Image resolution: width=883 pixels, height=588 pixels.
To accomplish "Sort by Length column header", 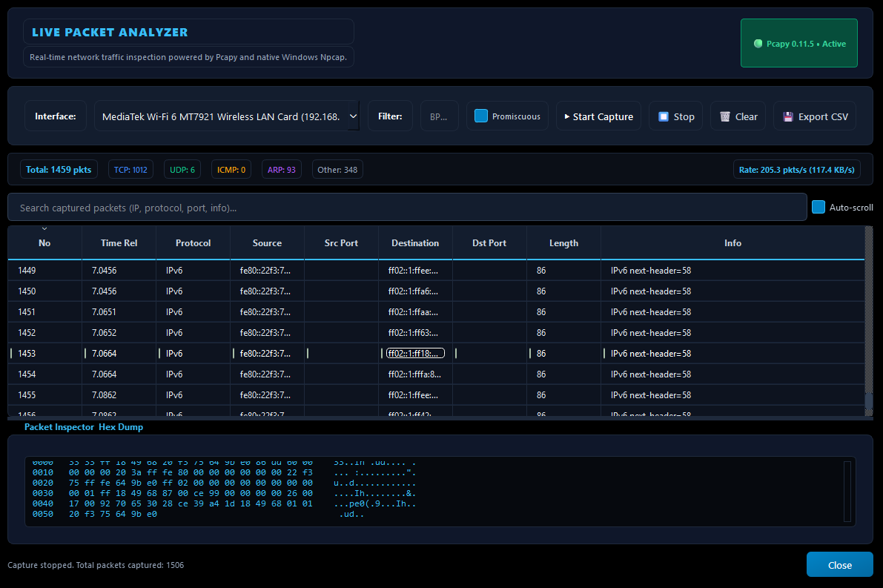I will tap(563, 242).
